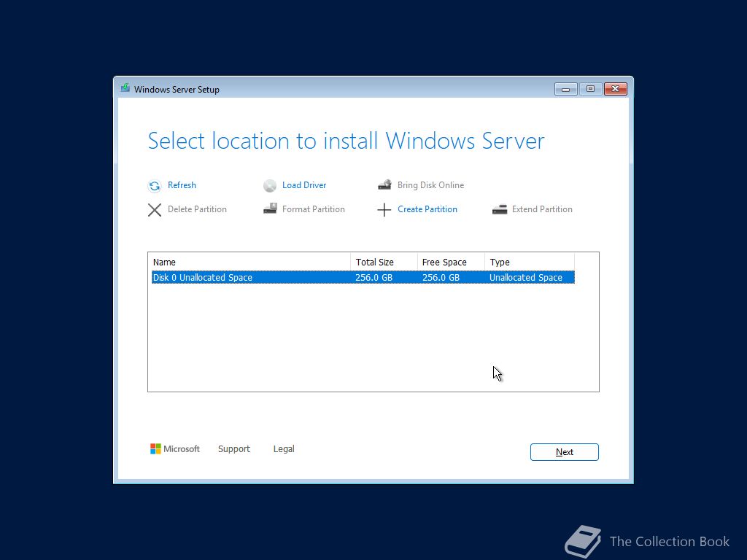Click the Microsoft logo

(175, 449)
